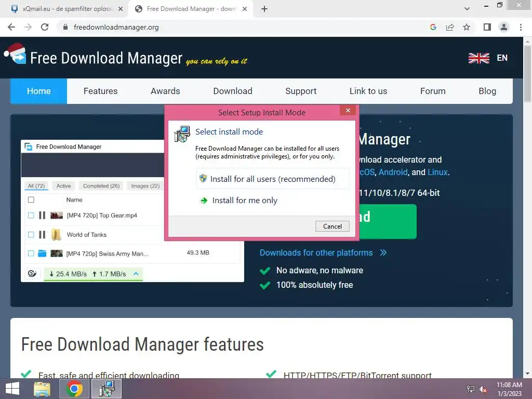The height and width of the screenshot is (399, 532).
Task: Select the All (72) filter tab
Action: coord(36,186)
